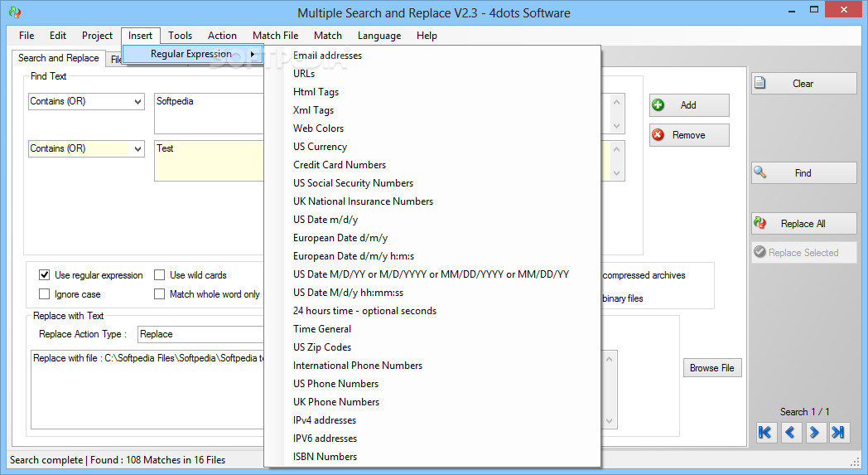The height and width of the screenshot is (475, 868).
Task: Select Web Colors expression
Action: (x=432, y=128)
